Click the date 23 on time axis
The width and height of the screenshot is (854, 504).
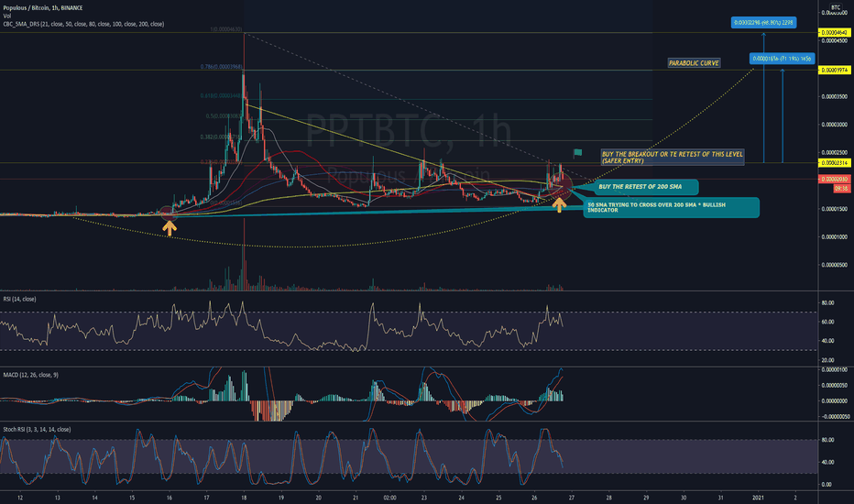tap(423, 498)
